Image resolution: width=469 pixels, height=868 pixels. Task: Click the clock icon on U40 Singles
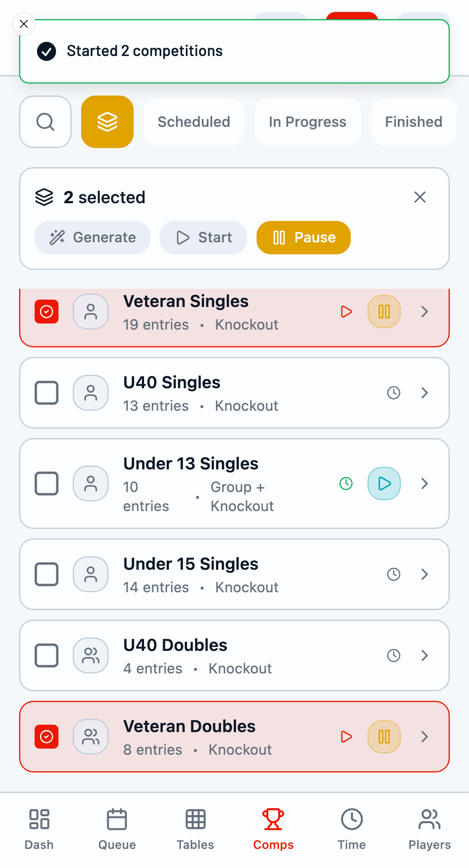coord(394,393)
